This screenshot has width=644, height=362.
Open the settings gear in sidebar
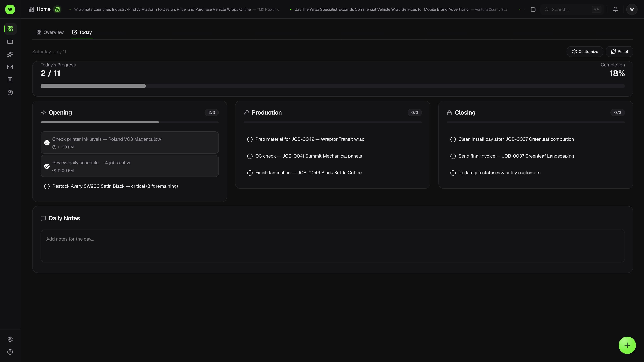click(x=10, y=339)
